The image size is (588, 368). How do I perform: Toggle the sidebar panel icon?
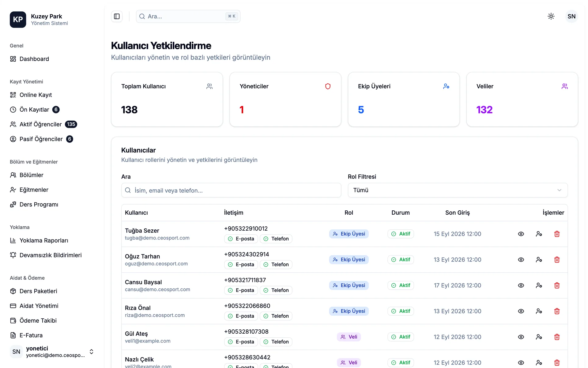[x=117, y=16]
